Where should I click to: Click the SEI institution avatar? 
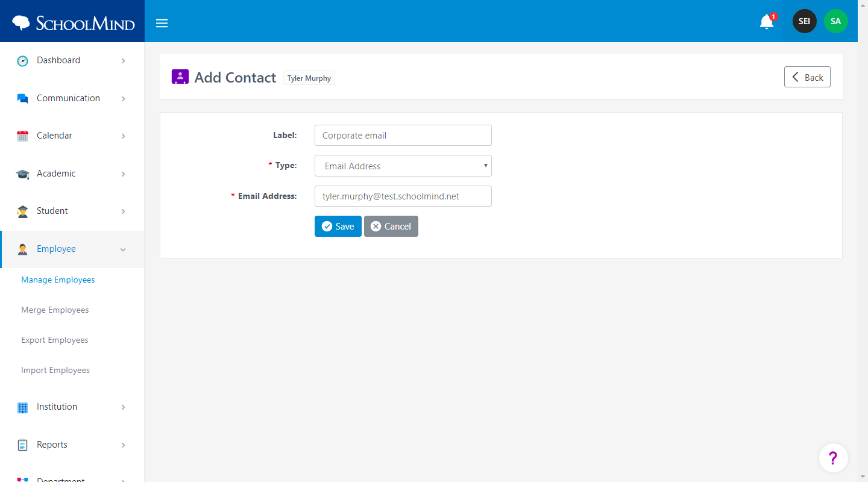tap(804, 21)
